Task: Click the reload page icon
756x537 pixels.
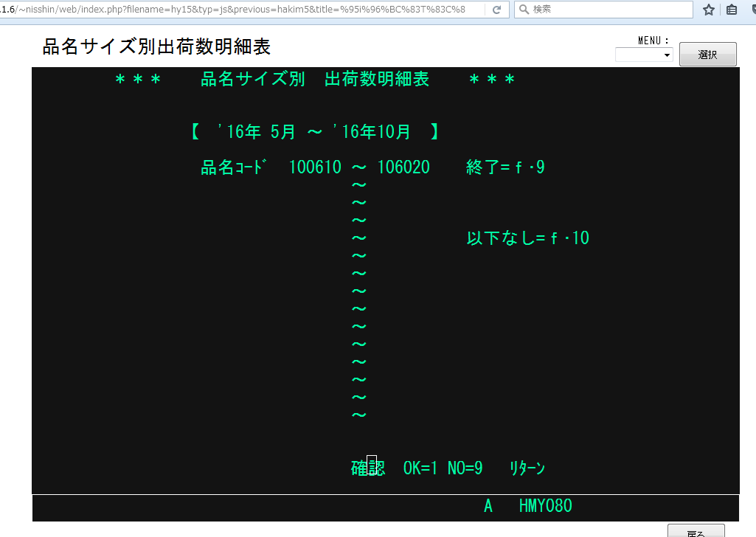Action: coord(496,10)
